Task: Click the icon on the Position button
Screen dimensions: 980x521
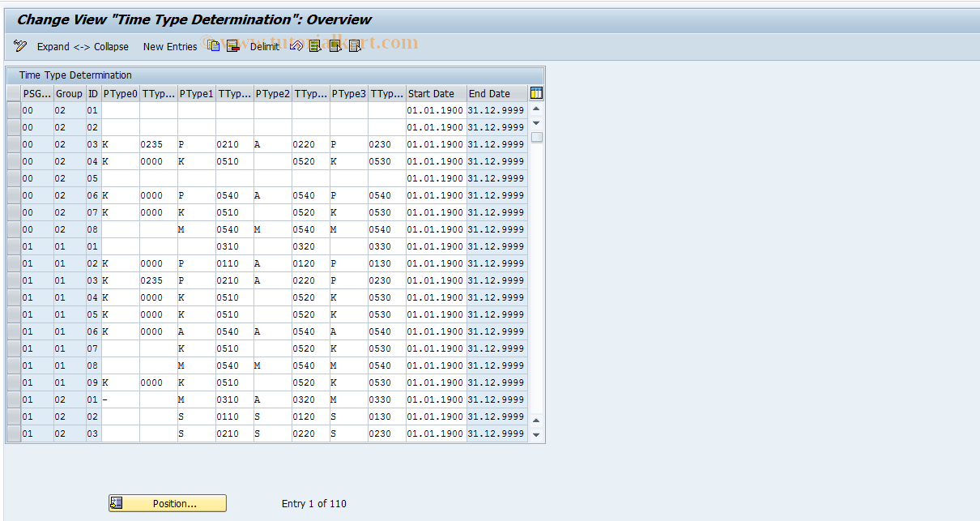Action: 117,503
